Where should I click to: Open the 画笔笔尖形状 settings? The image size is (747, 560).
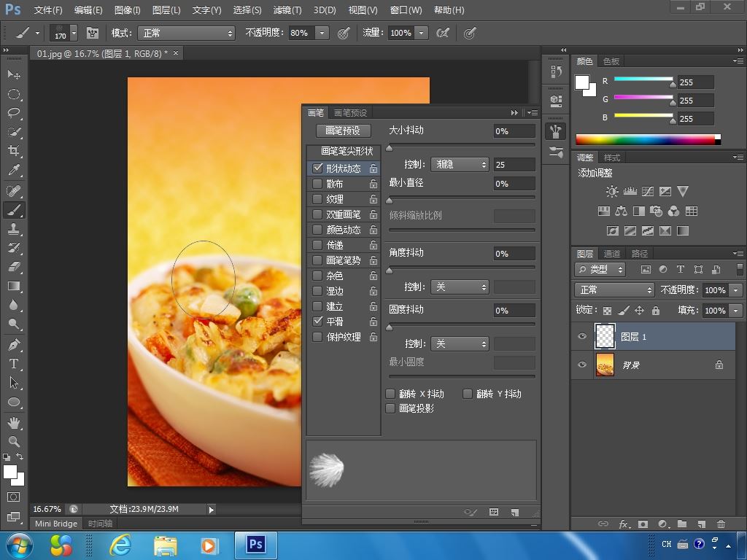click(x=347, y=151)
